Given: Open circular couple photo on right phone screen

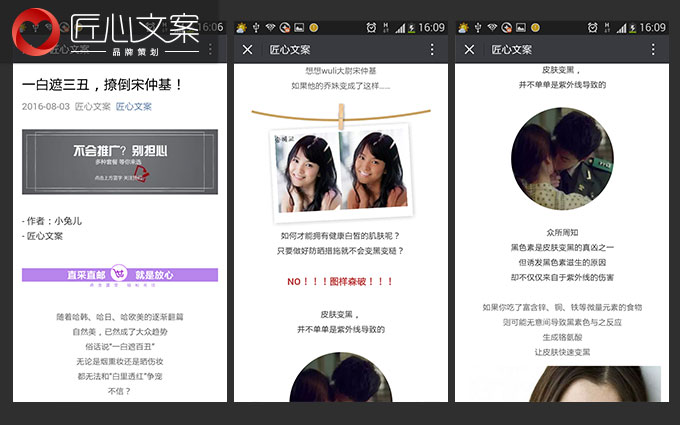Looking at the screenshot, I should point(562,159).
